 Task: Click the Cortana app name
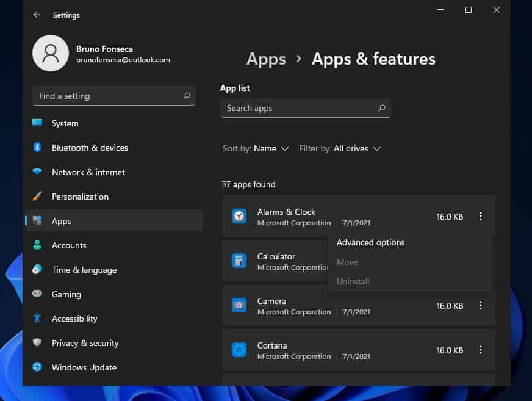[272, 345]
